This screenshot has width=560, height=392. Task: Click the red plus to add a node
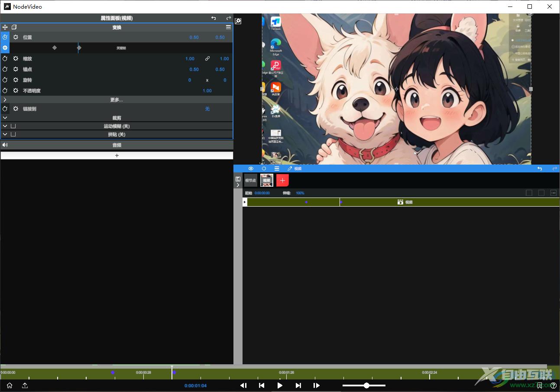pos(282,180)
